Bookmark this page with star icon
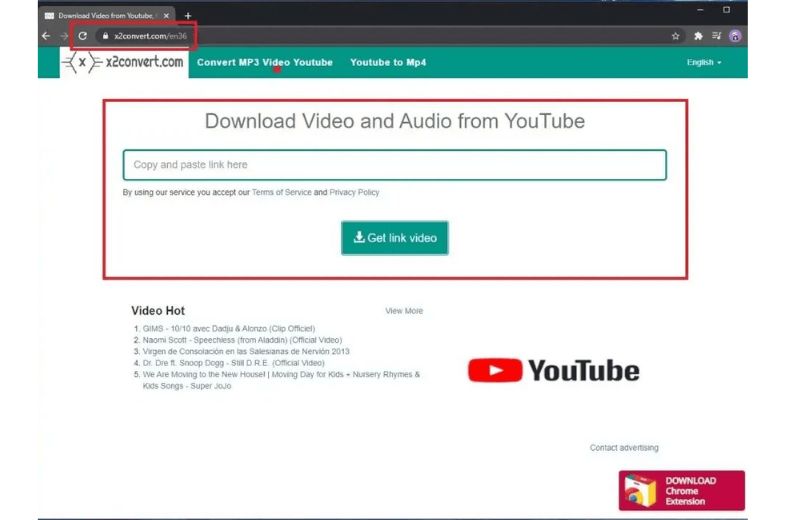Image resolution: width=800 pixels, height=520 pixels. tap(676, 36)
